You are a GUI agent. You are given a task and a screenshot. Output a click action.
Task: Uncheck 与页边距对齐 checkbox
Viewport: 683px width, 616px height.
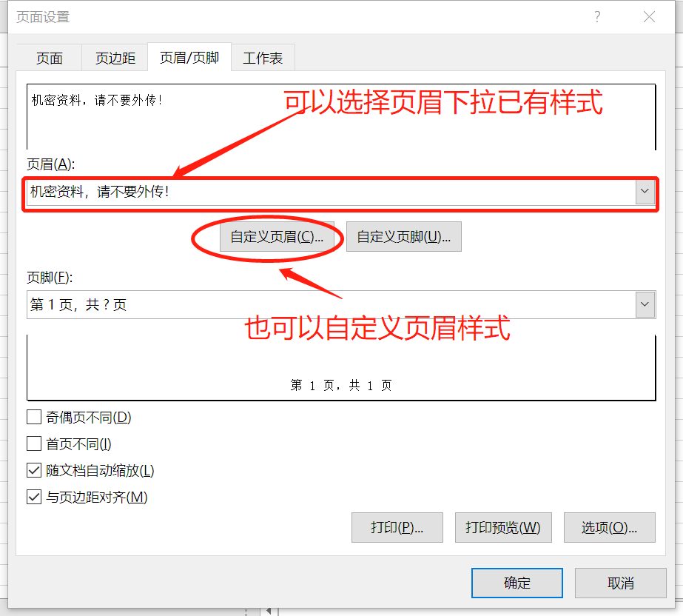[34, 497]
